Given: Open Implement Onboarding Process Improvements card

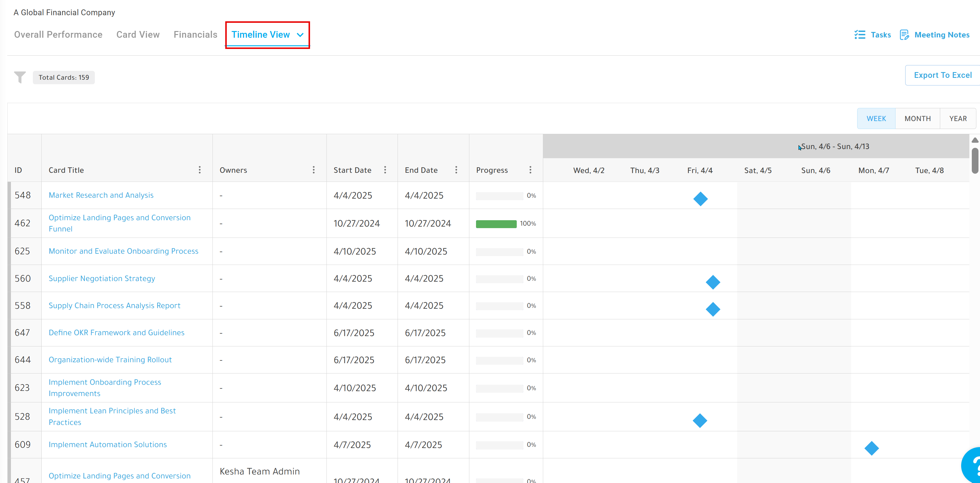Looking at the screenshot, I should click(105, 387).
